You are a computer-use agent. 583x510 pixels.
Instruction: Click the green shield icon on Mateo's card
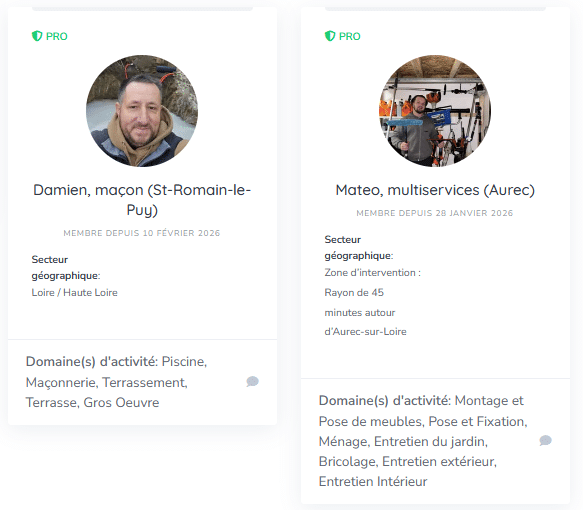pyautogui.click(x=330, y=36)
